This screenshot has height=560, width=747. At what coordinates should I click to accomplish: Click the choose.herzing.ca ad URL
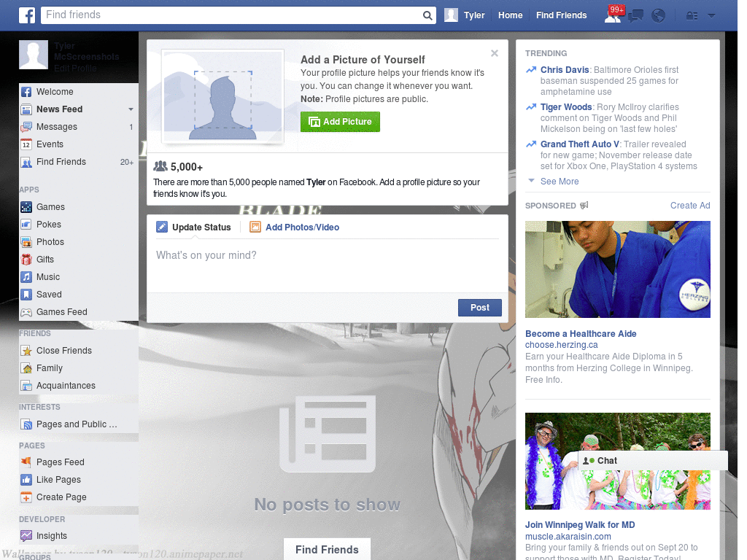pos(561,345)
